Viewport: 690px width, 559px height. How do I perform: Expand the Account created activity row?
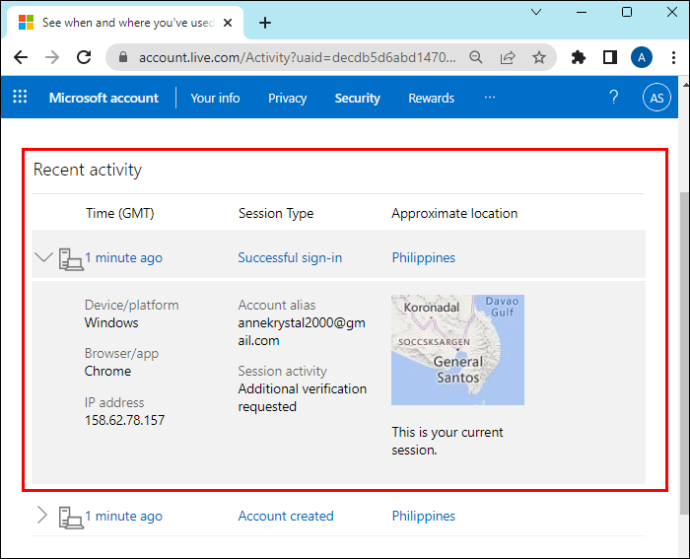point(42,515)
